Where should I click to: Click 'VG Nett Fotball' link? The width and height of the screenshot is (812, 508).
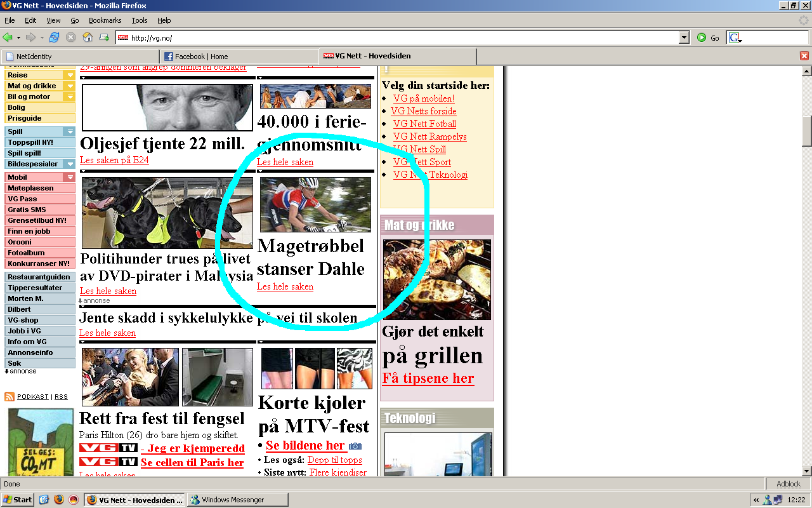(x=424, y=124)
